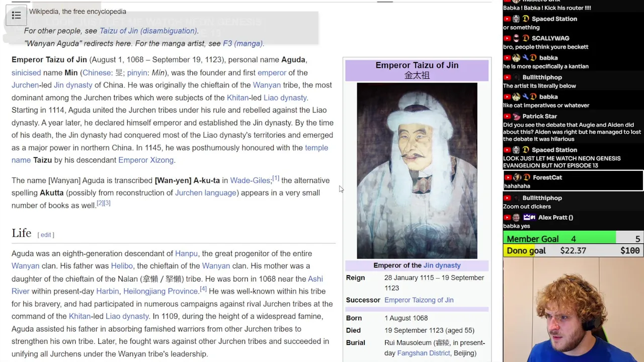This screenshot has height=362, width=644.
Task: Click wrench icon in babka's 'cat imperatives' message
Action: (525, 97)
